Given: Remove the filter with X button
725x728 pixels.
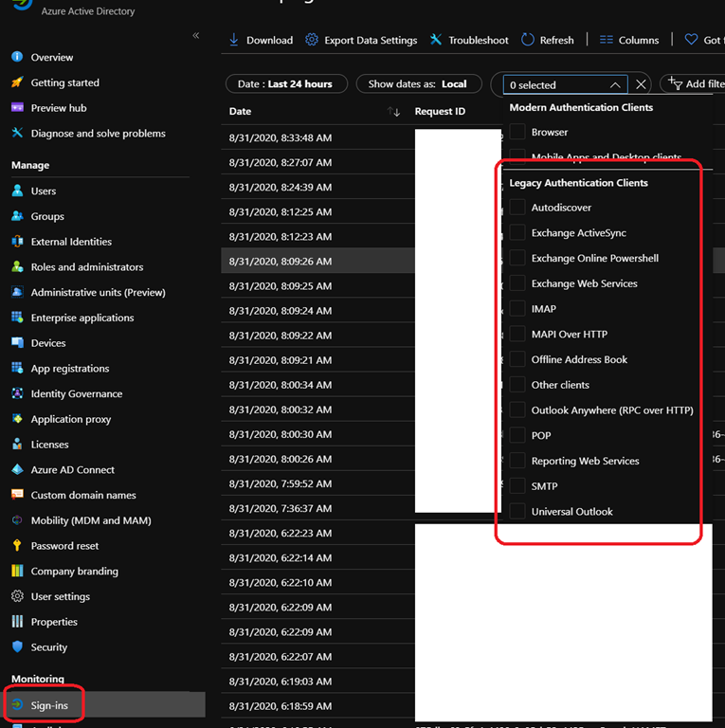Looking at the screenshot, I should 642,84.
